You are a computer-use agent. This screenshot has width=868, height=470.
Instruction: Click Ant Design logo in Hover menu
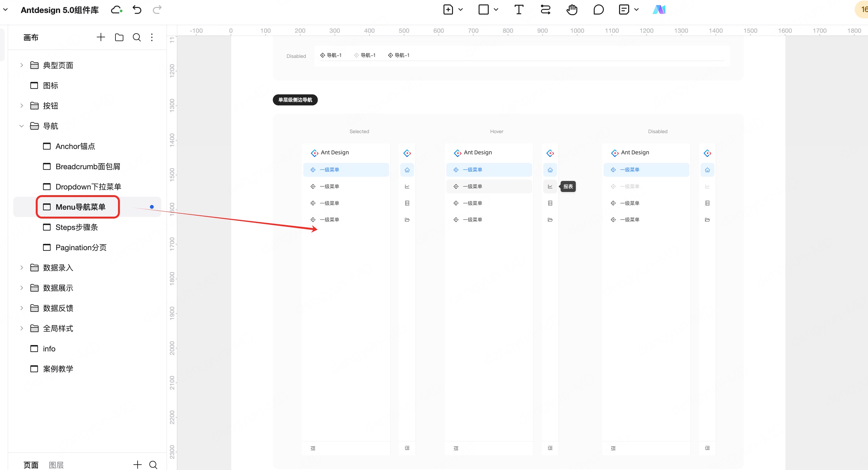pyautogui.click(x=458, y=153)
